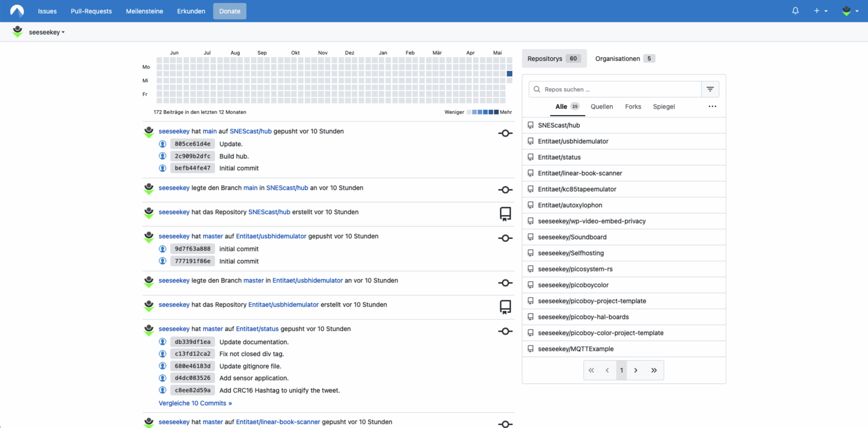Viewport: 868px width, 428px height.
Task: Open the user avatar menu at top right
Action: [x=850, y=11]
